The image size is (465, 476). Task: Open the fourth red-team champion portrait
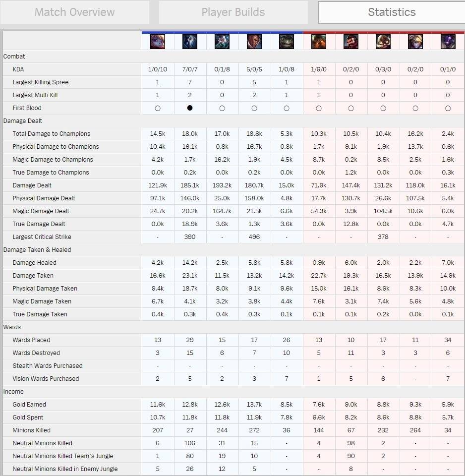click(415, 42)
